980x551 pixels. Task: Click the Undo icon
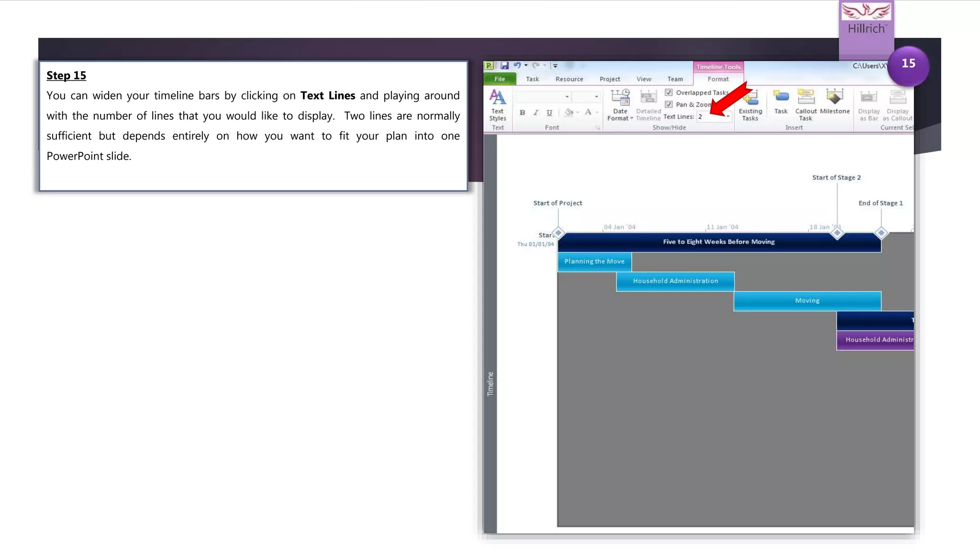coord(517,66)
